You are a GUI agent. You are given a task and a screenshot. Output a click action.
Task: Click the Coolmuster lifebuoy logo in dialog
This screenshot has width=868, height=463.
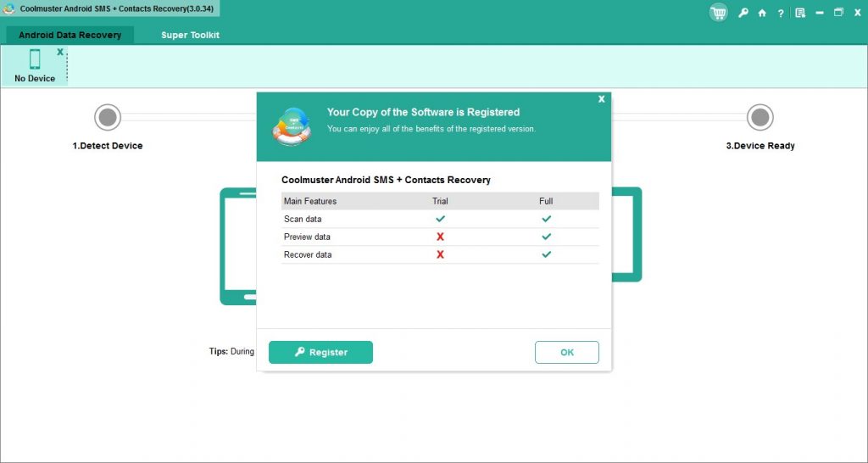tap(292, 127)
